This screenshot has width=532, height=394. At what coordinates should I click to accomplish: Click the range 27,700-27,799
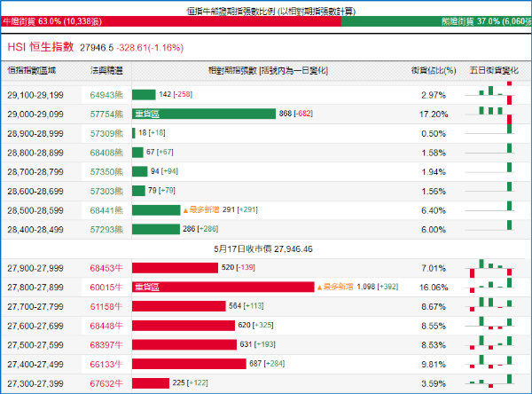pyautogui.click(x=35, y=306)
